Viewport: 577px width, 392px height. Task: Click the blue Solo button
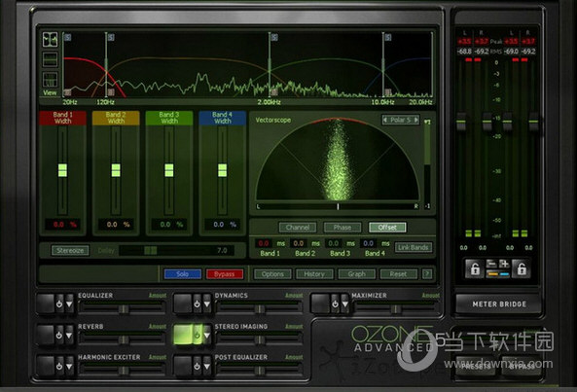183,274
